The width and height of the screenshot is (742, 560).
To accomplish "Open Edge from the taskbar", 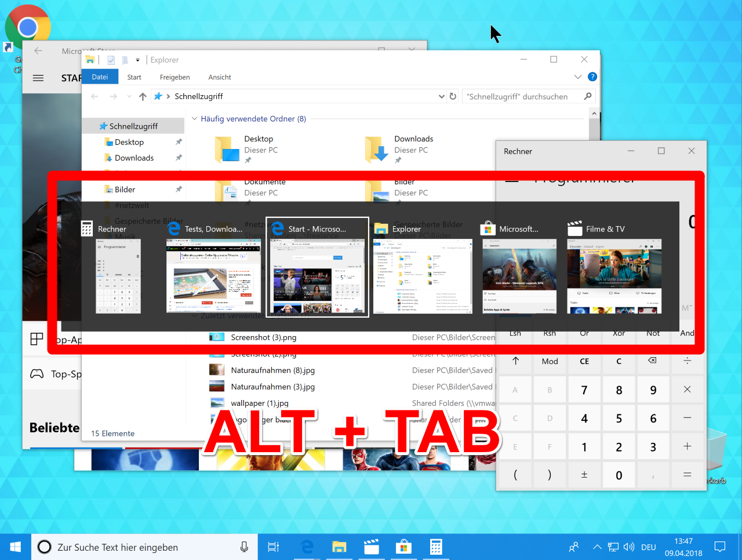I will 307,547.
